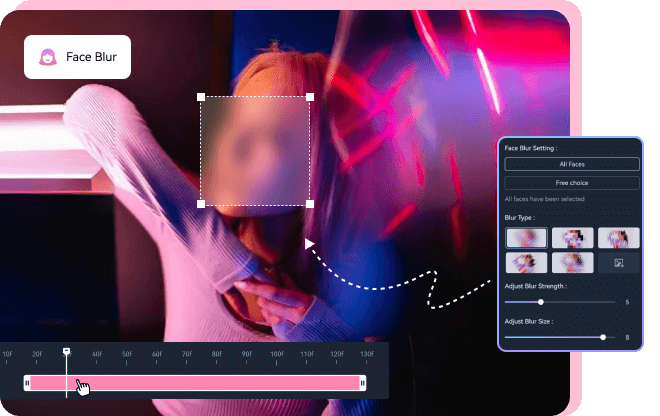Click the add custom image blur icon
This screenshot has width=660, height=416.
pyautogui.click(x=619, y=263)
